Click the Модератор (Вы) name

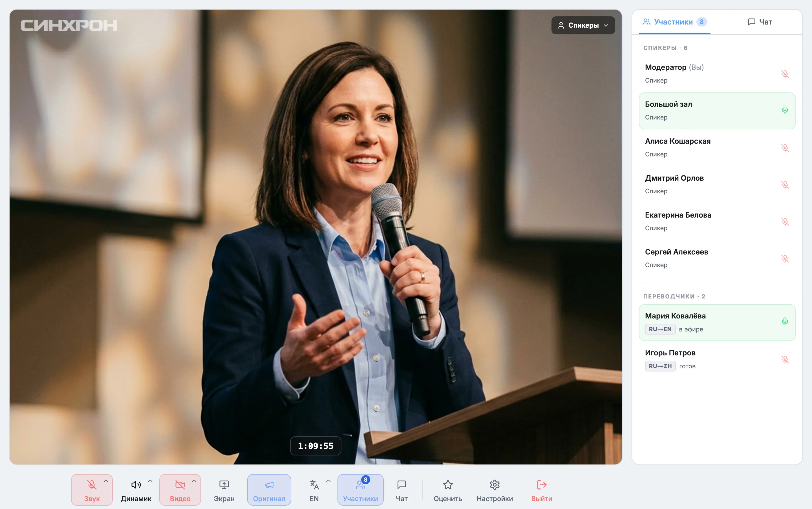pyautogui.click(x=674, y=67)
